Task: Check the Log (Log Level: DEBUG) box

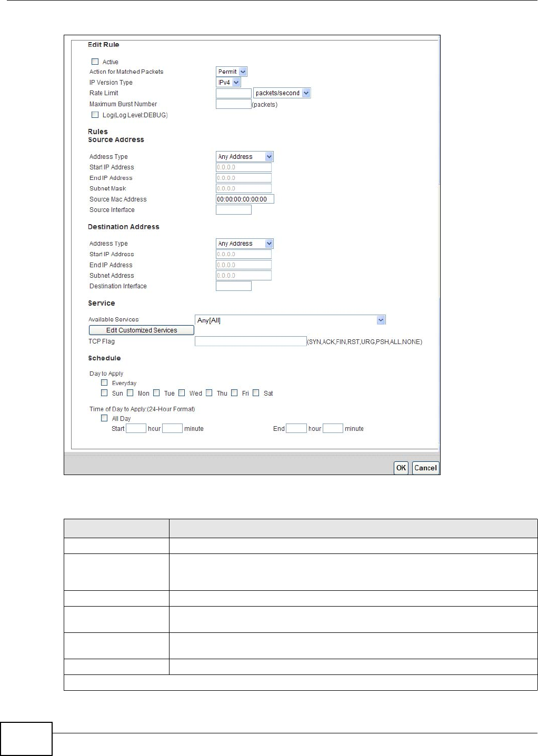Action: (95, 115)
